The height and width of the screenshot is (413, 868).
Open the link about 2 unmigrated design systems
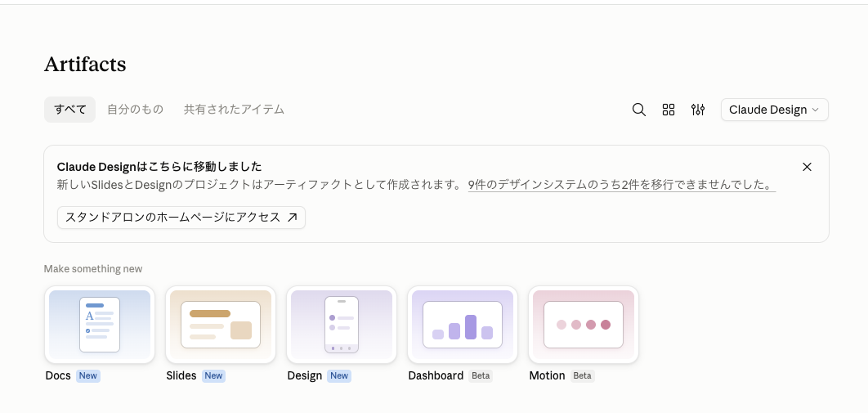pos(622,185)
